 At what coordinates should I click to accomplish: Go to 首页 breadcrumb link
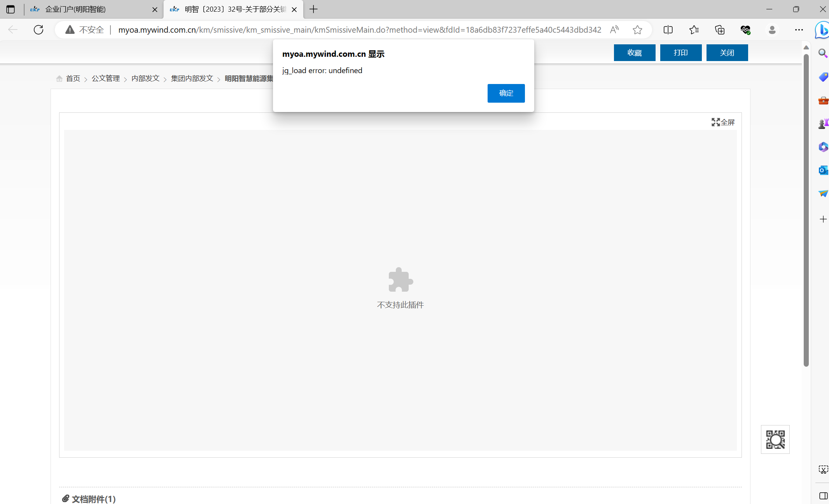tap(73, 79)
